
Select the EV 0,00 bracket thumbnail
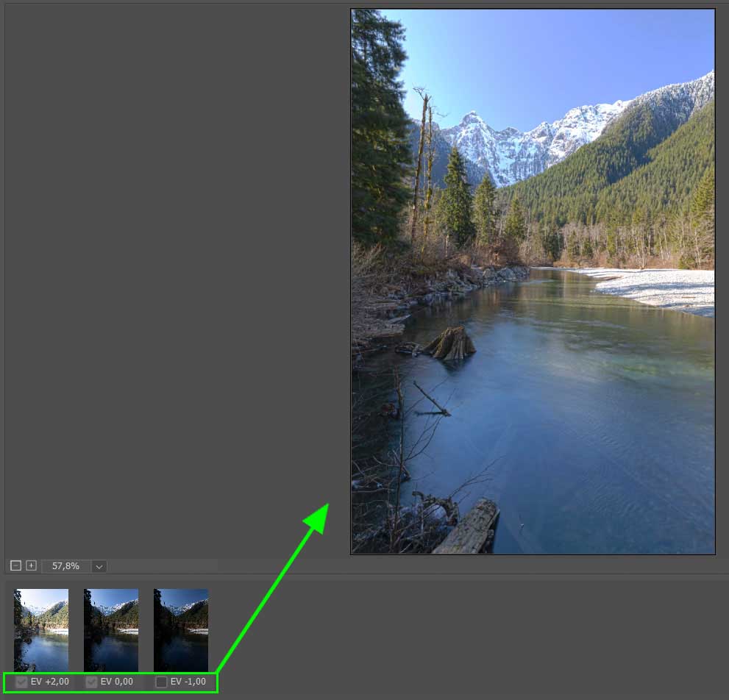coord(111,630)
